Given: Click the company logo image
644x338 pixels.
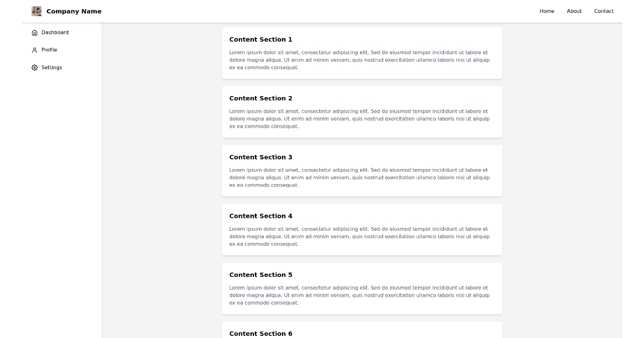Looking at the screenshot, I should pyautogui.click(x=36, y=11).
